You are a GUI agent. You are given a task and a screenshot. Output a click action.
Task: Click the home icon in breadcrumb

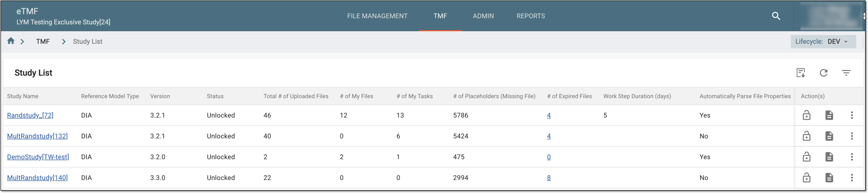point(11,41)
